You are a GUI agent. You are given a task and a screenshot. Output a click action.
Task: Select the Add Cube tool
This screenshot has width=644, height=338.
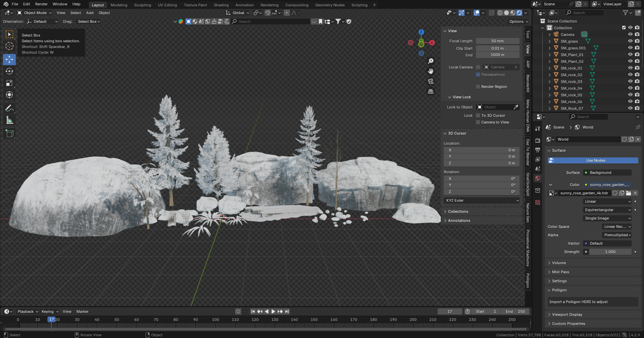pyautogui.click(x=9, y=134)
